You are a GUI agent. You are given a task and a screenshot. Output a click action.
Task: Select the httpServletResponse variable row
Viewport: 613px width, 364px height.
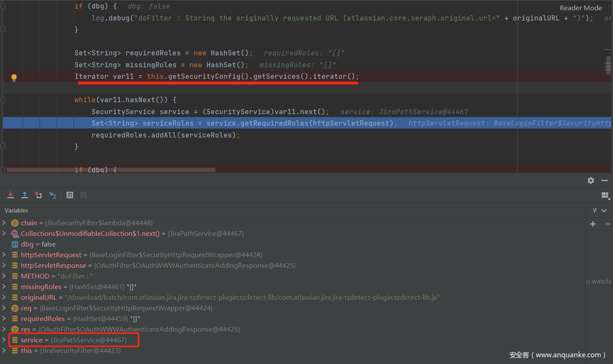[292, 265]
